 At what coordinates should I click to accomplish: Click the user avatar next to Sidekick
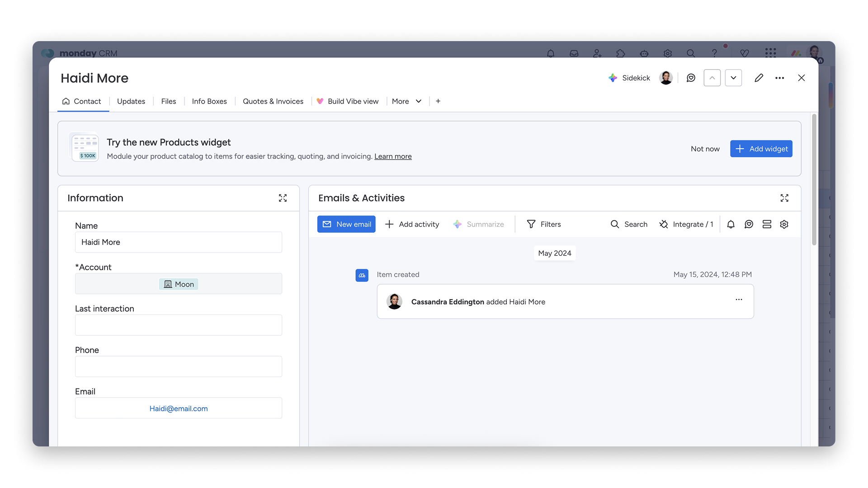666,78
